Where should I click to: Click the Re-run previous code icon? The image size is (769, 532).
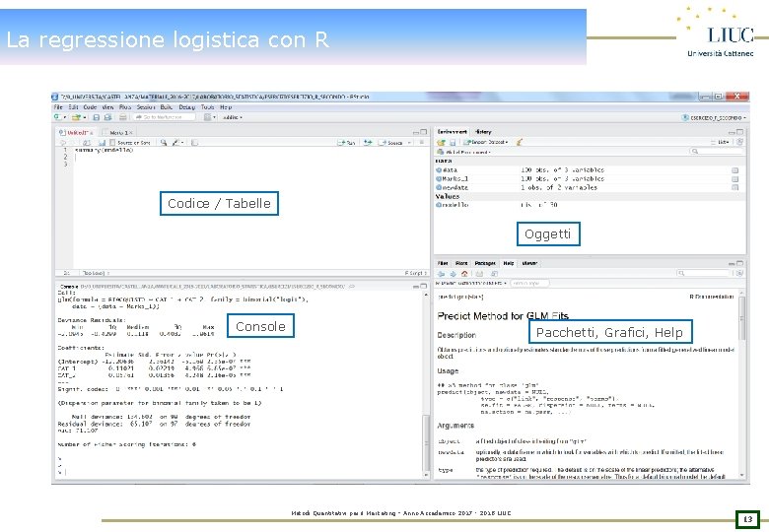tap(368, 143)
